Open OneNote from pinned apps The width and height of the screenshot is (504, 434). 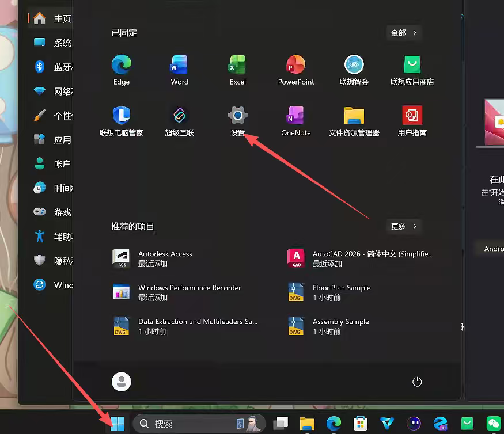[295, 116]
